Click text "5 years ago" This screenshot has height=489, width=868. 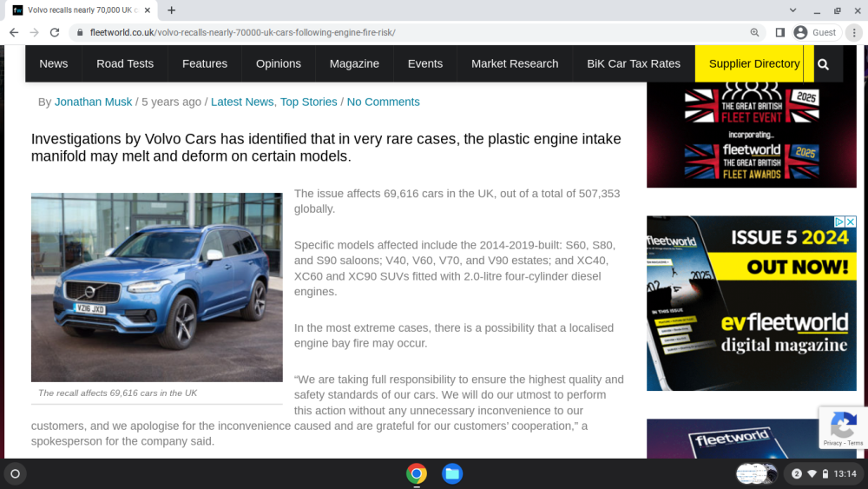[x=172, y=102]
